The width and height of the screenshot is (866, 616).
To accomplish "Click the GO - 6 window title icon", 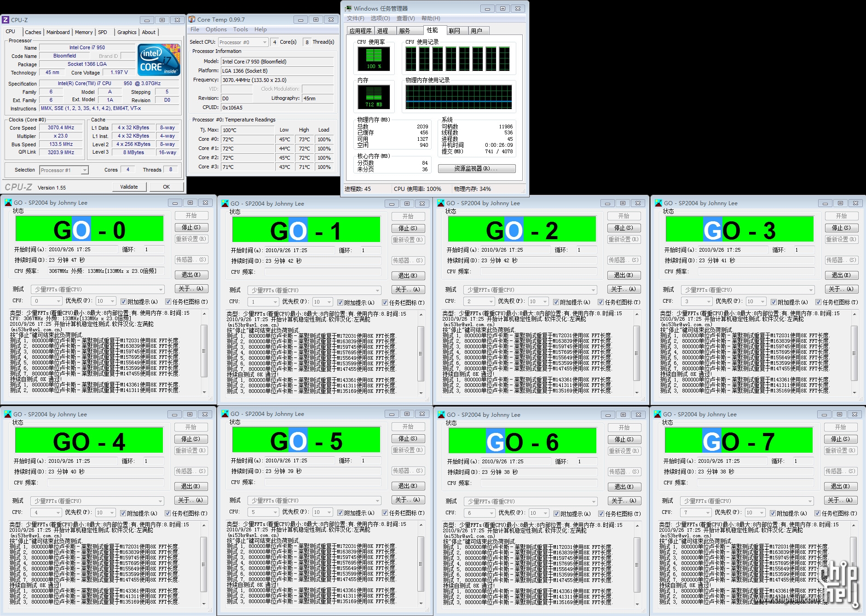I will [x=441, y=415].
